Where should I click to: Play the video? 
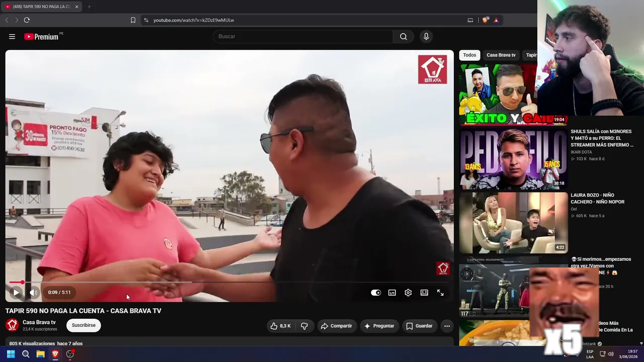click(16, 292)
